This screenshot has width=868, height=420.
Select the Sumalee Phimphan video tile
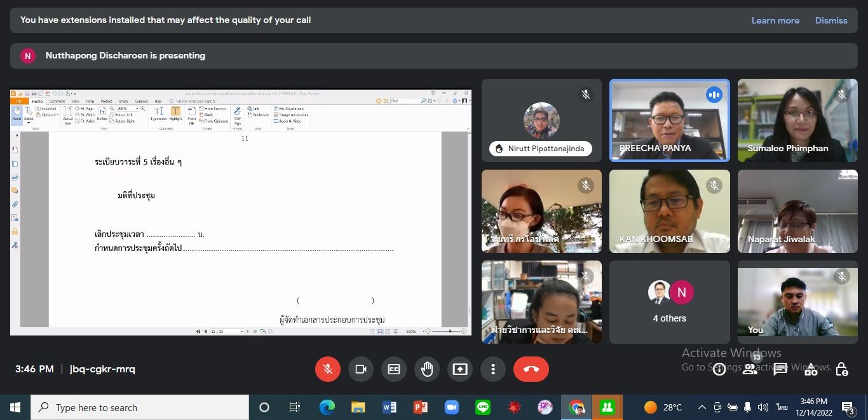[x=797, y=120]
